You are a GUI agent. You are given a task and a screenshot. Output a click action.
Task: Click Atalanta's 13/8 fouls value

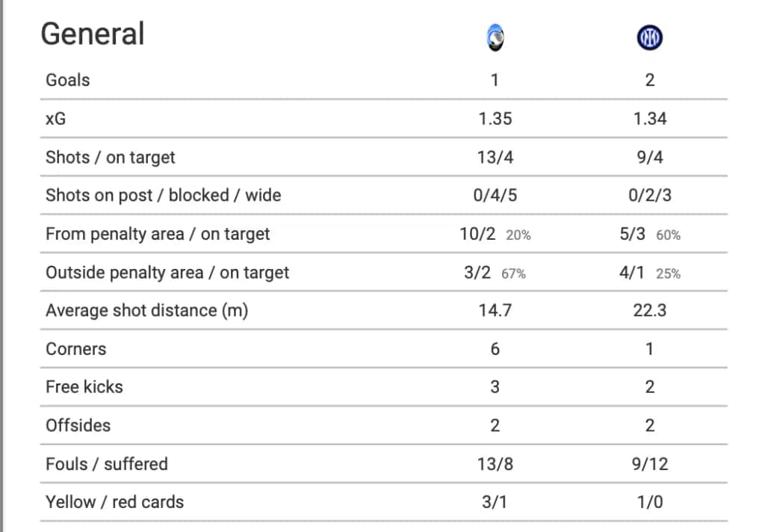pyautogui.click(x=495, y=464)
